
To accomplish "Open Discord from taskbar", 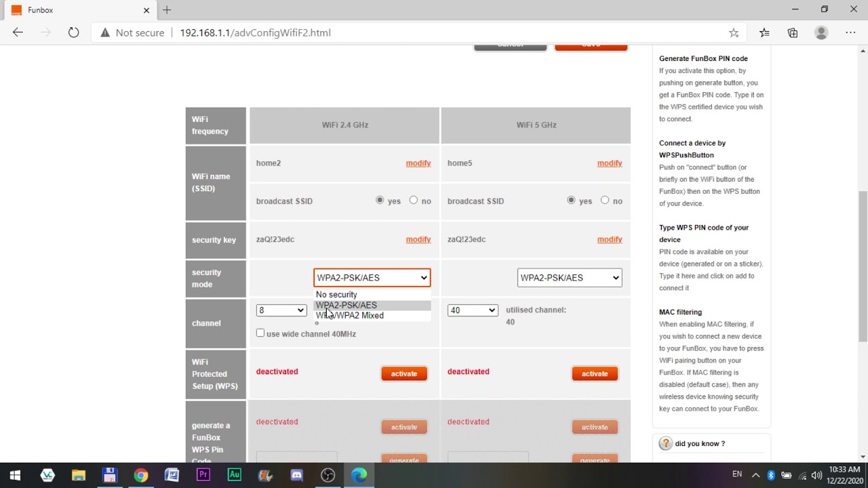I will [x=296, y=475].
